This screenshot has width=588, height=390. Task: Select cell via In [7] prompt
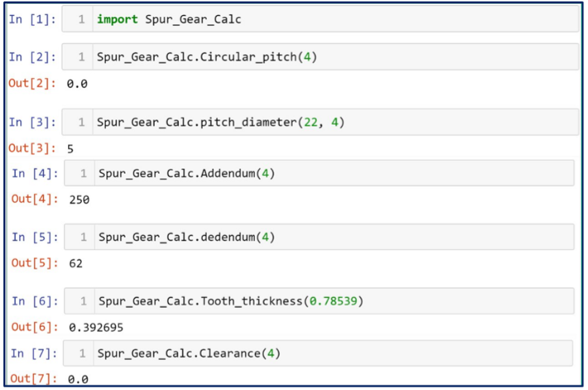pos(35,353)
